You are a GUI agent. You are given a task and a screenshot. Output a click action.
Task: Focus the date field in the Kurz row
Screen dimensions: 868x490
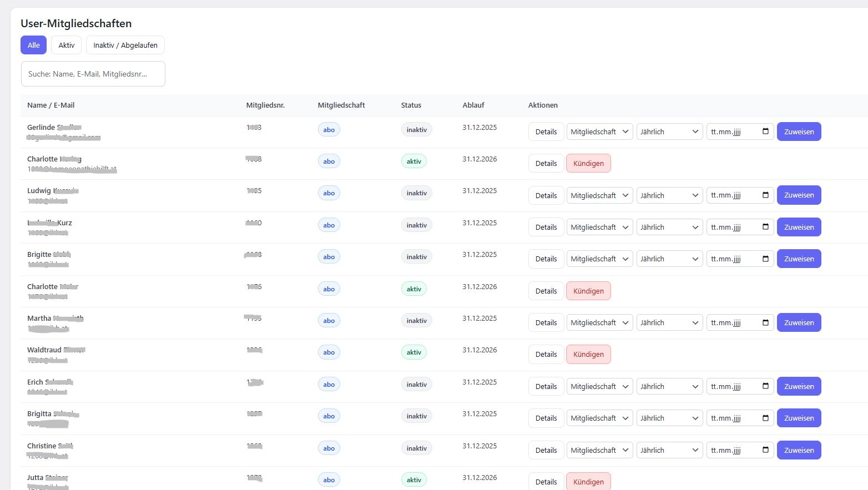[x=733, y=227]
